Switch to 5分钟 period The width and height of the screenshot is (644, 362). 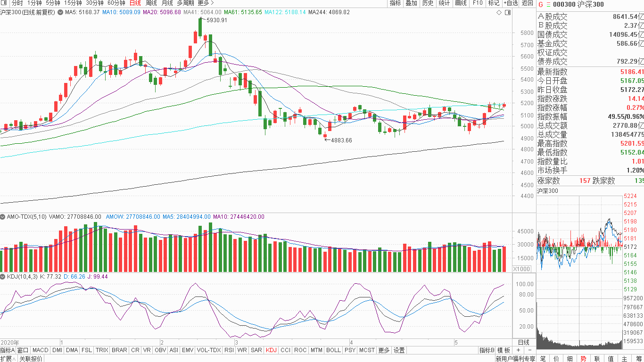click(x=53, y=3)
